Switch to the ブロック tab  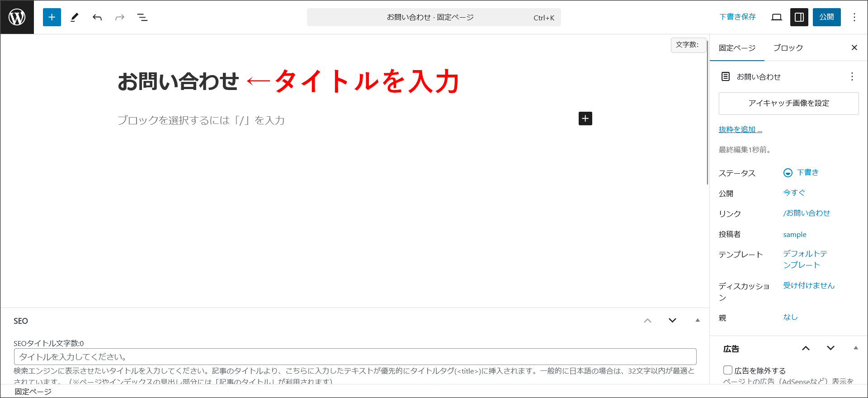788,48
